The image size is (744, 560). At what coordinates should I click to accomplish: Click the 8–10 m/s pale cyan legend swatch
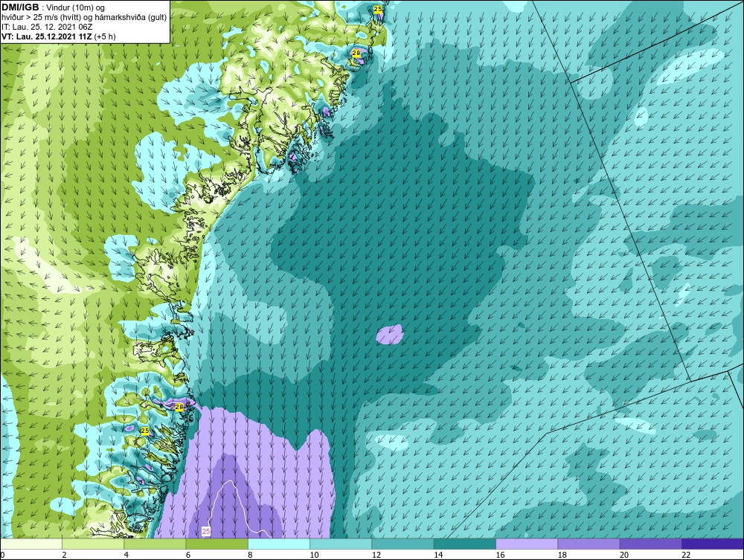[x=279, y=544]
